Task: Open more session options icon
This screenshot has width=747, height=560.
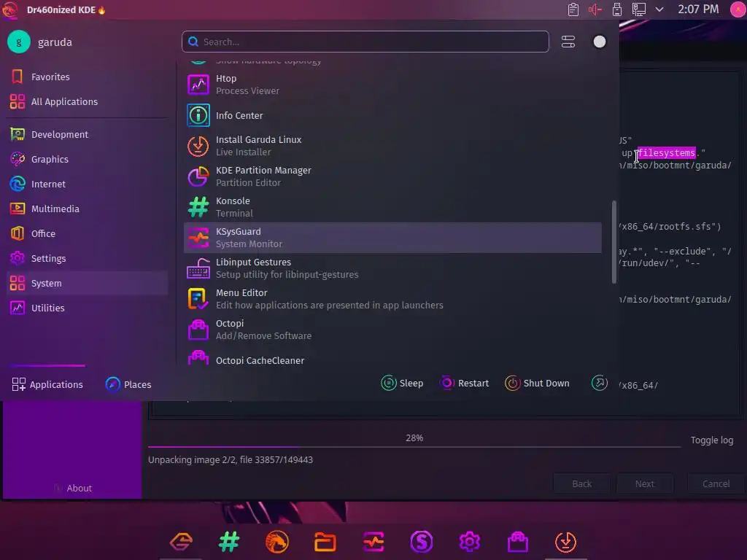Action: [x=600, y=382]
